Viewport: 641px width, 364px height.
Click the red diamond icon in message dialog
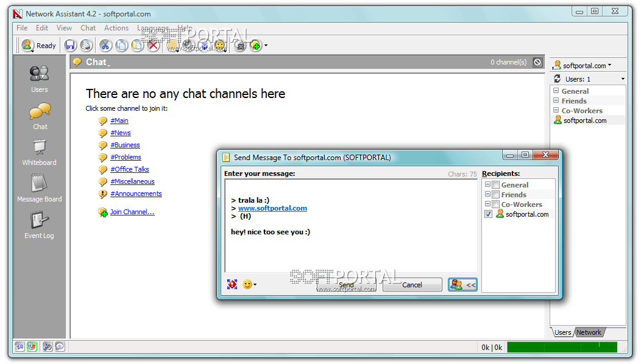pyautogui.click(x=232, y=284)
